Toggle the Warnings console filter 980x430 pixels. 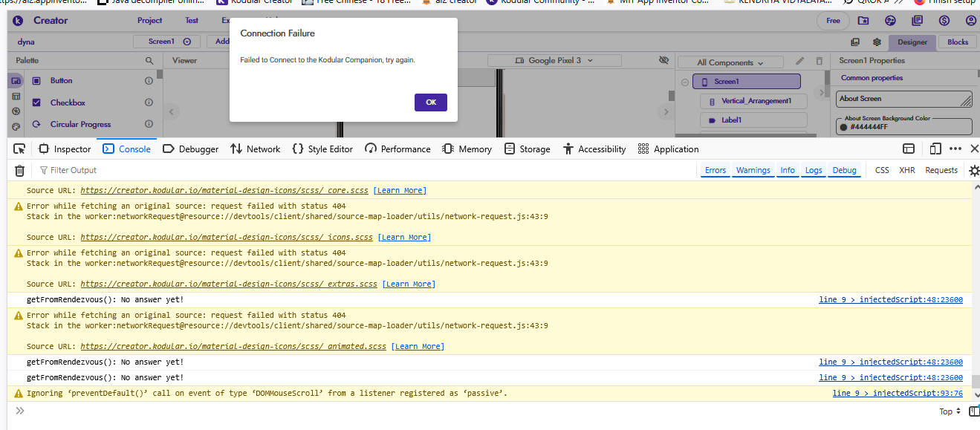click(x=753, y=171)
